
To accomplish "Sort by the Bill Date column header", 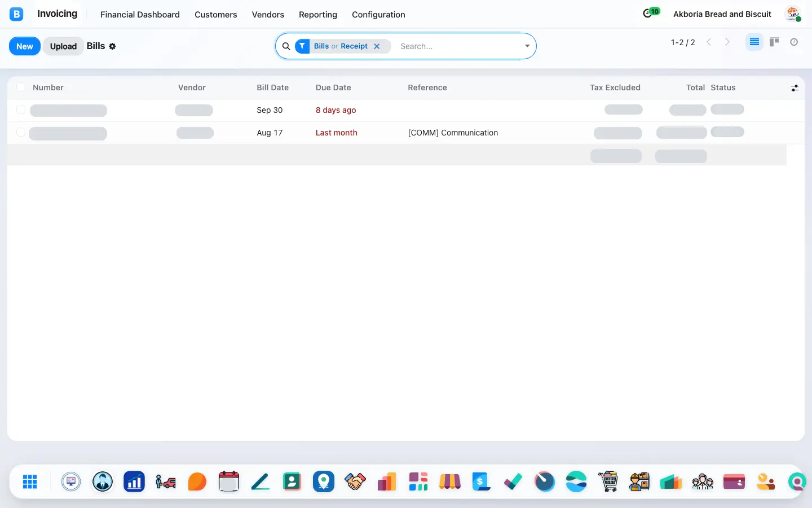I will [272, 87].
